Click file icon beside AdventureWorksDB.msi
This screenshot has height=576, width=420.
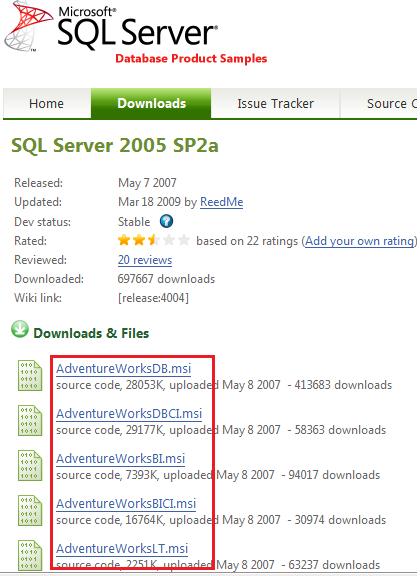(30, 375)
